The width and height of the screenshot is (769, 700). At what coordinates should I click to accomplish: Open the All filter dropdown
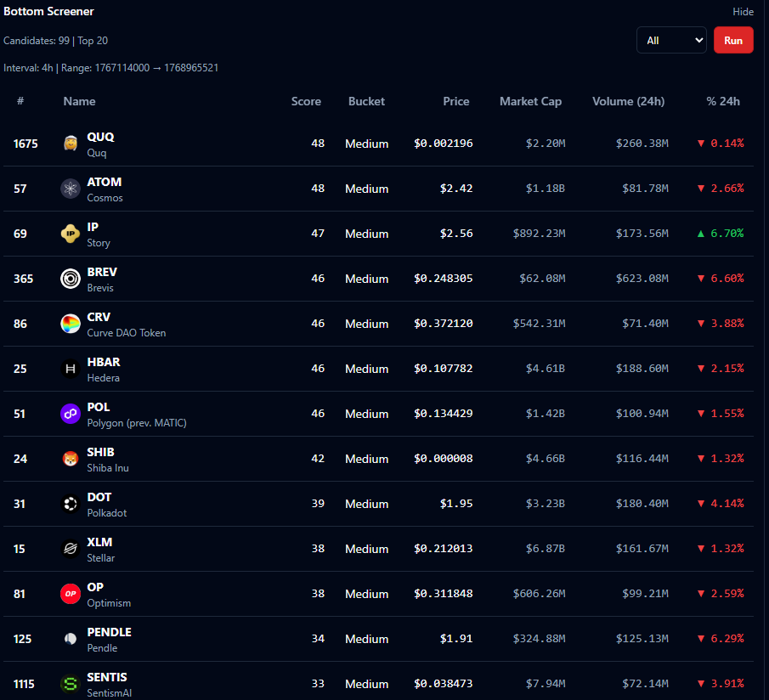coord(670,40)
